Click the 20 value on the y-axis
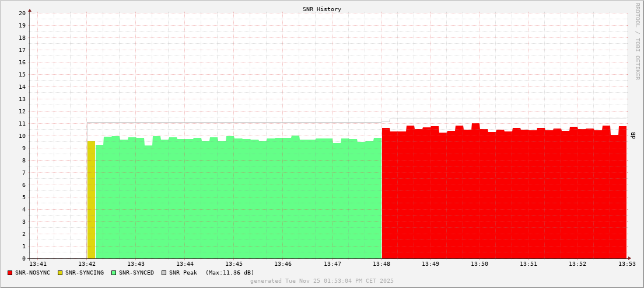This screenshot has height=288, width=644. tap(22, 13)
